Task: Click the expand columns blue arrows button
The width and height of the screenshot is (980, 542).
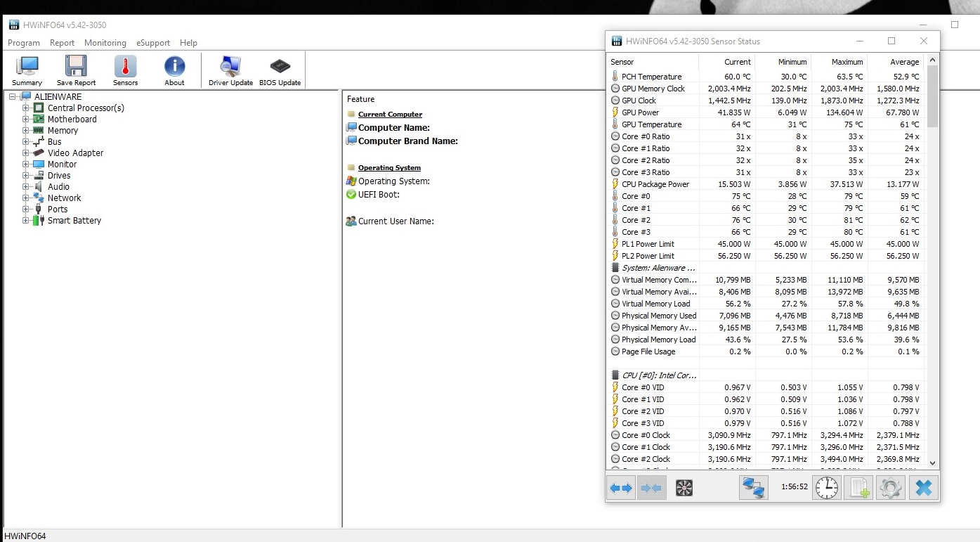Action: click(x=620, y=488)
